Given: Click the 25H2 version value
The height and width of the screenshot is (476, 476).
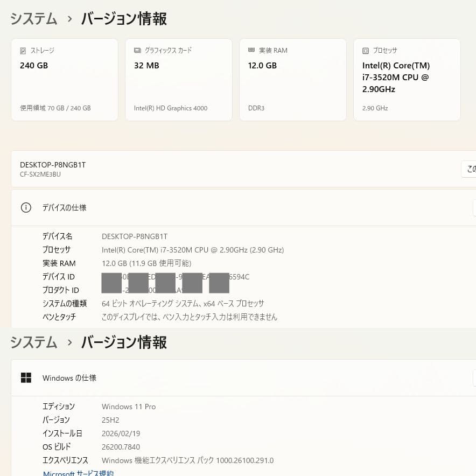Looking at the screenshot, I should point(110,420).
